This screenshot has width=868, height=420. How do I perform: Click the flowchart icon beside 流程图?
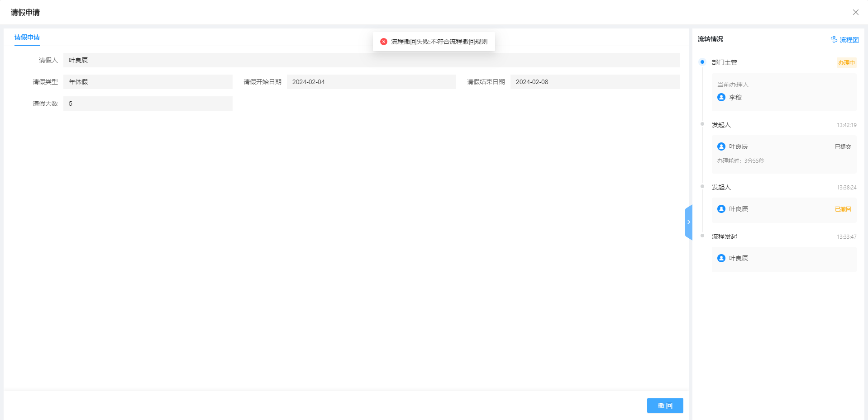pos(834,39)
